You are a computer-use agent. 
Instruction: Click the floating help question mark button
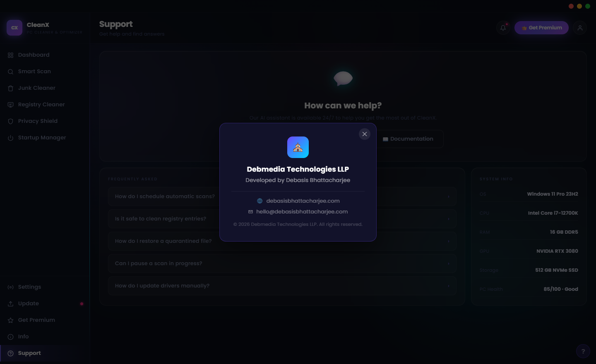[x=583, y=352]
